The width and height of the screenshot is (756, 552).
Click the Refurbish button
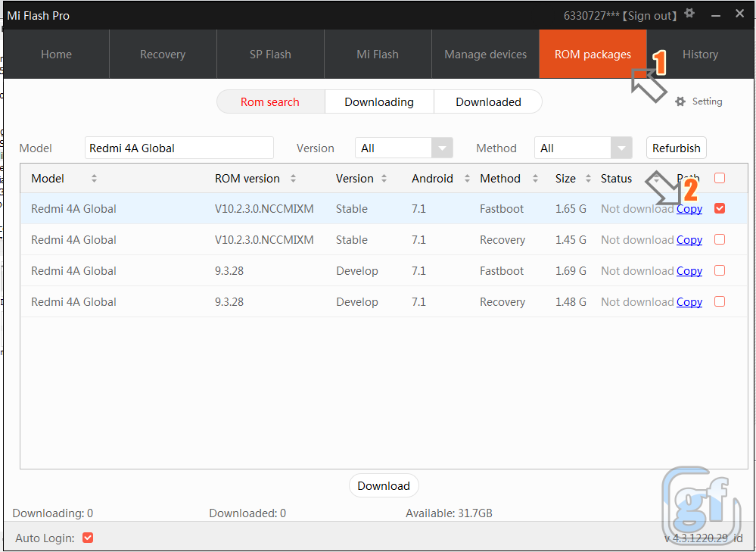tap(676, 148)
